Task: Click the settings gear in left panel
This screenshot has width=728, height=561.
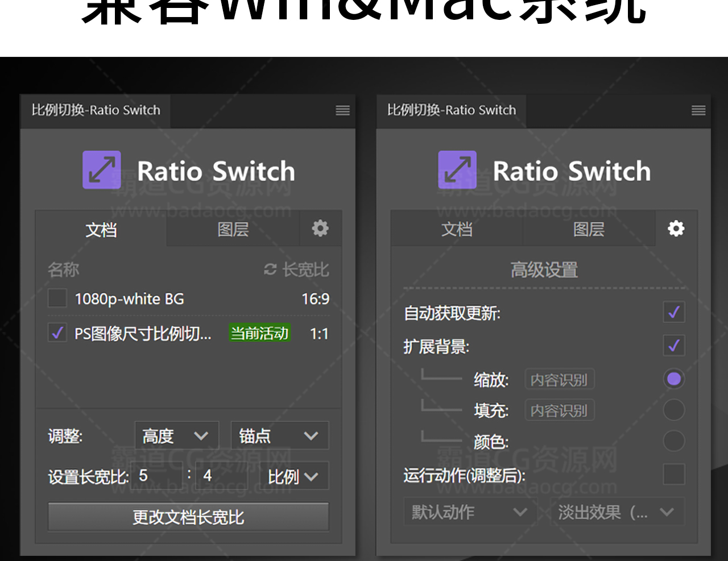Action: pyautogui.click(x=320, y=228)
